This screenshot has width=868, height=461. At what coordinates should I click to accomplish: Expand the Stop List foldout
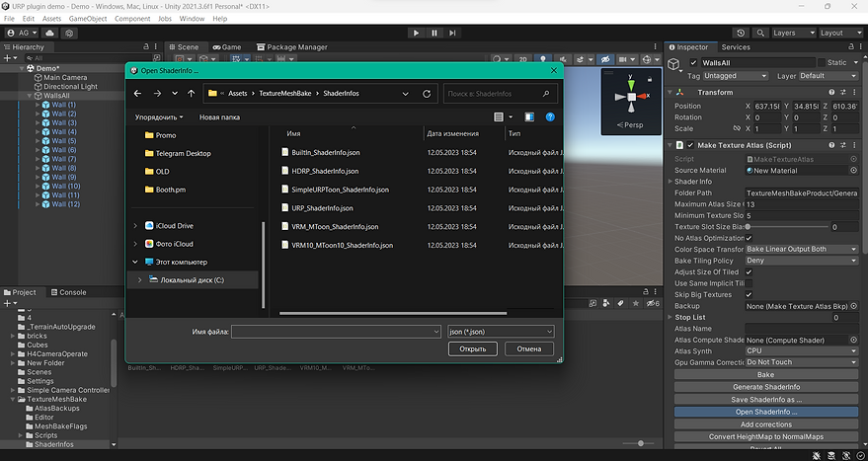pos(671,317)
